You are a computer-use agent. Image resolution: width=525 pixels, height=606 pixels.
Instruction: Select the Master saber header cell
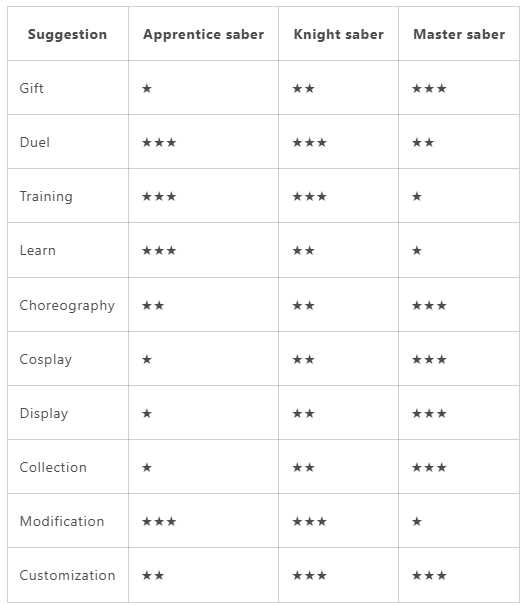coord(459,34)
